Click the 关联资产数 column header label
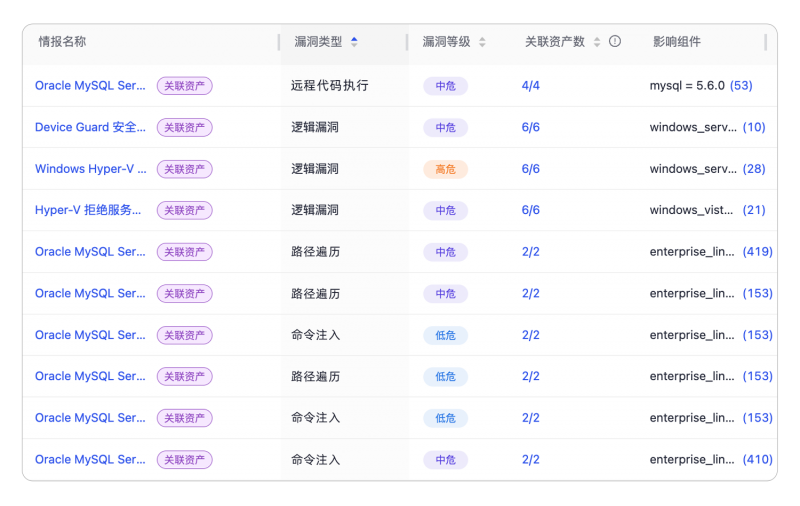This screenshot has height=506, width=800. [x=555, y=41]
